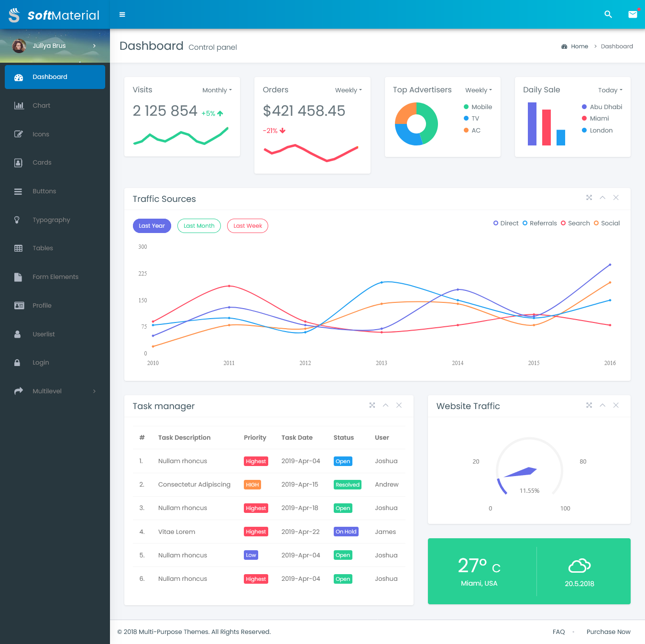
Task: Go to Profile in the sidebar
Action: (55, 305)
